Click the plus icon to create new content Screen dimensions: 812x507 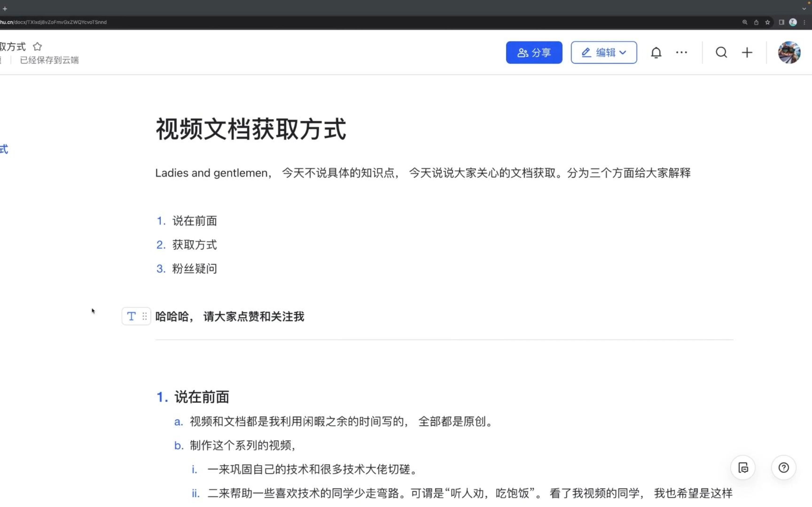pos(747,52)
